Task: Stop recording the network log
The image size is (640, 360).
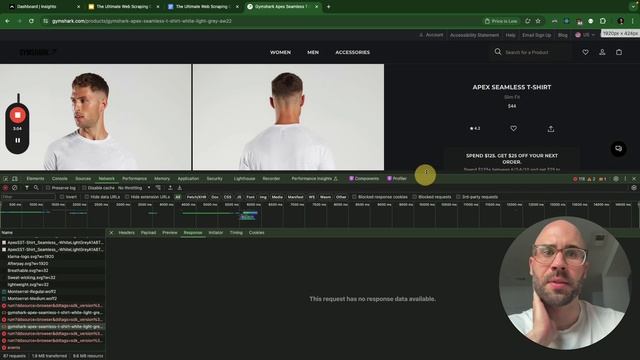Action: click(x=6, y=188)
